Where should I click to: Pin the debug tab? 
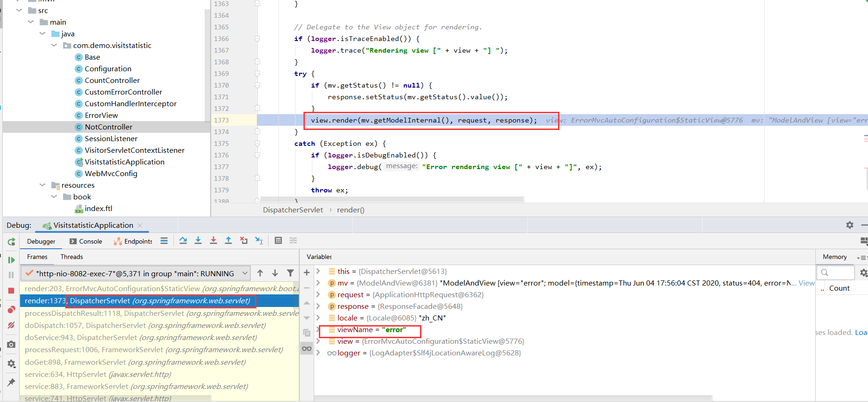(12, 382)
